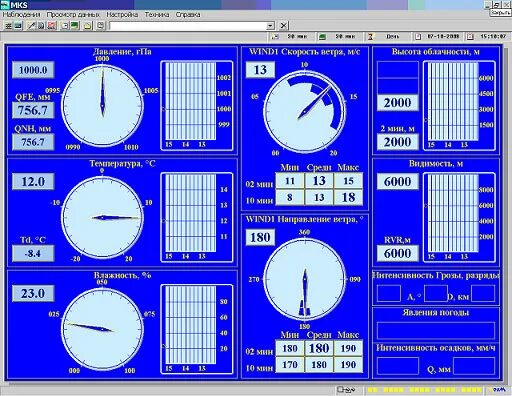The height and width of the screenshot is (396, 512).
Task: Click the wind speed dial gauge
Action: (x=305, y=112)
